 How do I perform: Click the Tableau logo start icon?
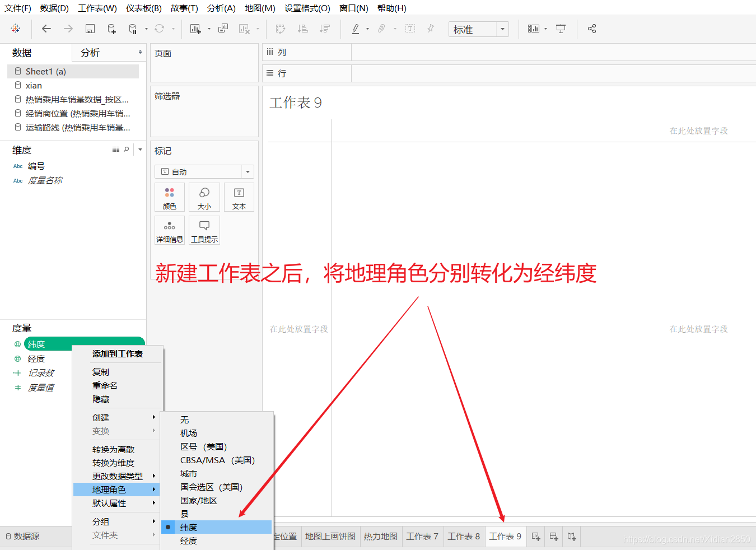(16, 29)
